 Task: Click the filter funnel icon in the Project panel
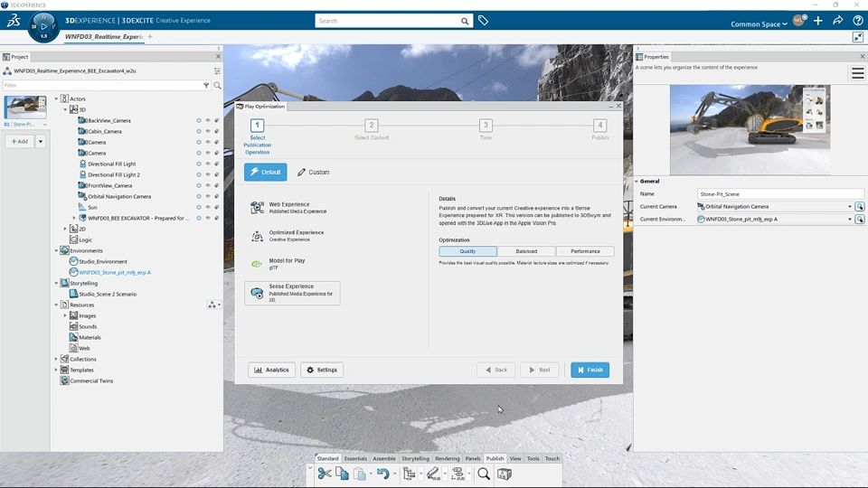(206, 85)
